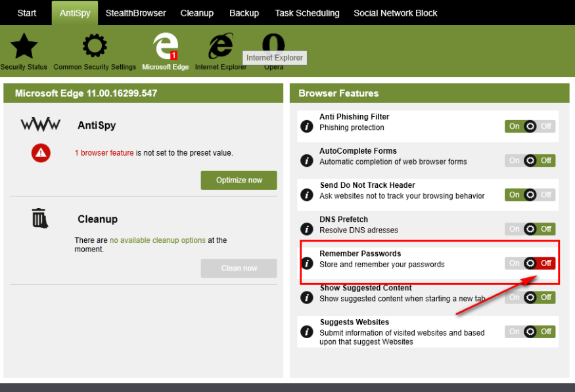575x392 pixels.
Task: Click 'no available cleanup options' link
Action: 157,240
